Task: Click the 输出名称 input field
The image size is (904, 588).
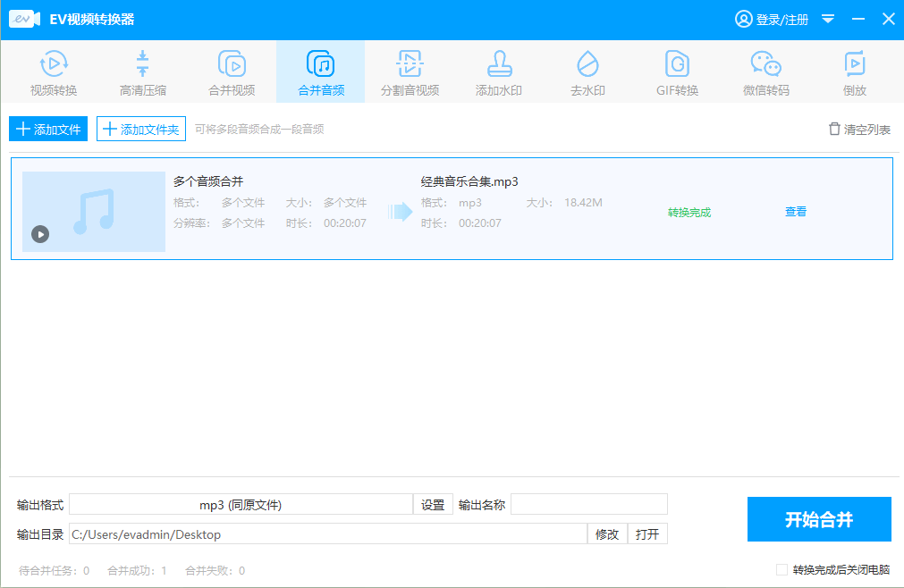Action: (588, 504)
